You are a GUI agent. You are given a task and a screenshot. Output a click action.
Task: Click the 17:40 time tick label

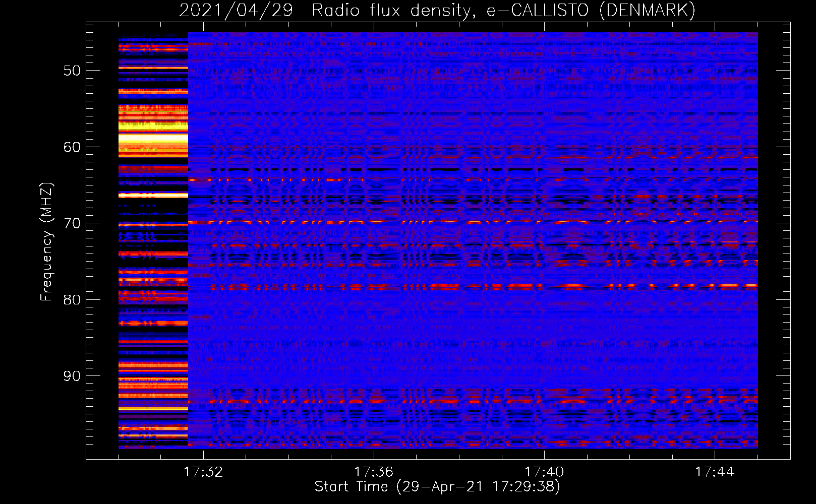[x=544, y=472]
